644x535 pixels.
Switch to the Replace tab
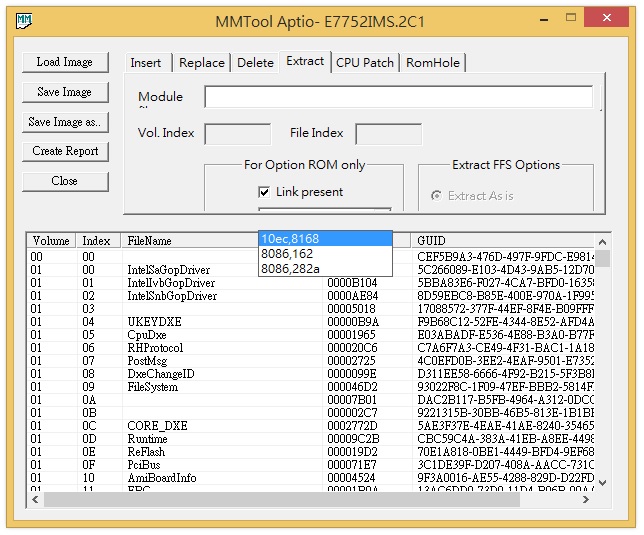point(202,63)
